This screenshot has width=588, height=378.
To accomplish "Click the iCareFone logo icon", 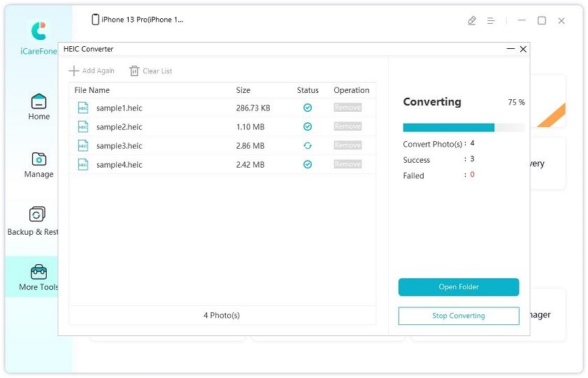I will click(38, 31).
